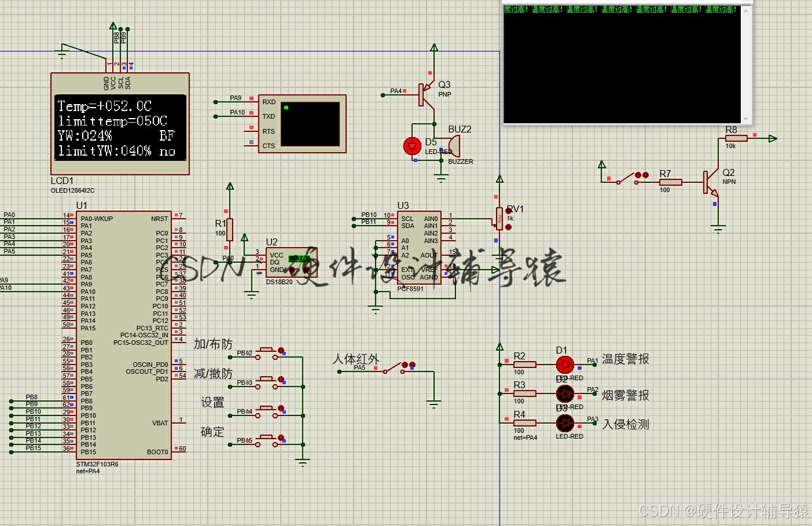The image size is (812, 526).
Task: Click the R8 10k resistor
Action: [736, 138]
